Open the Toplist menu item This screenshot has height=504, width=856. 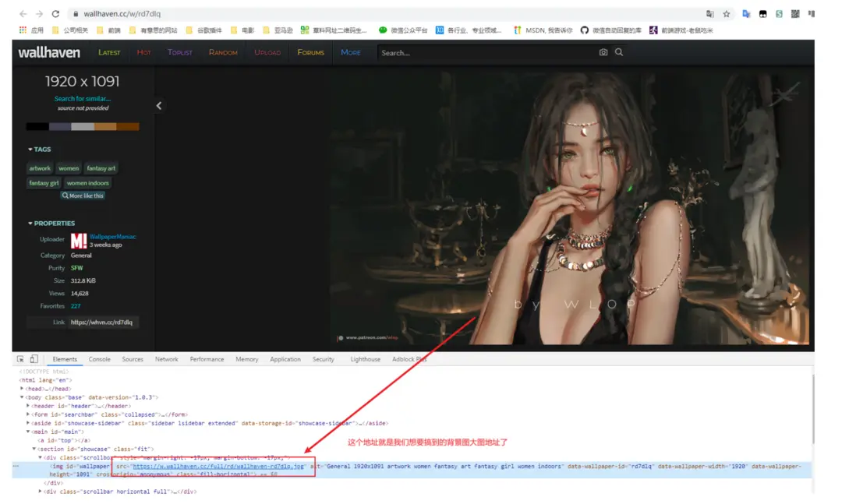coord(179,52)
